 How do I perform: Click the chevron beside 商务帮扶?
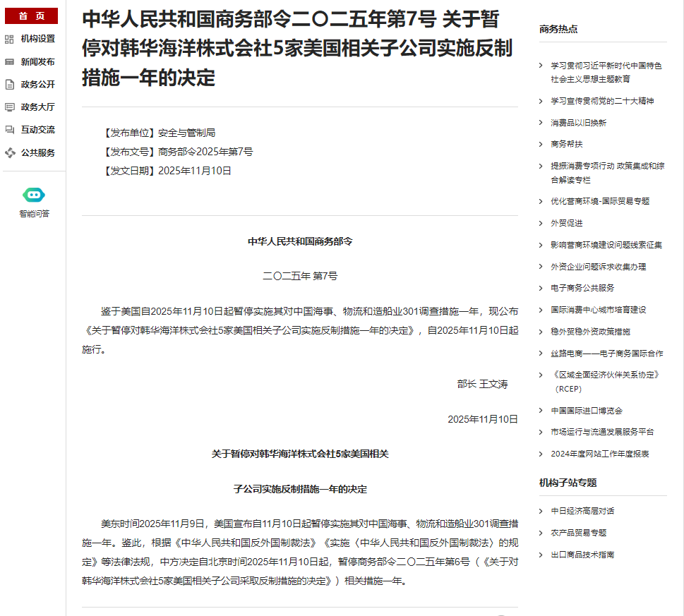pyautogui.click(x=541, y=144)
